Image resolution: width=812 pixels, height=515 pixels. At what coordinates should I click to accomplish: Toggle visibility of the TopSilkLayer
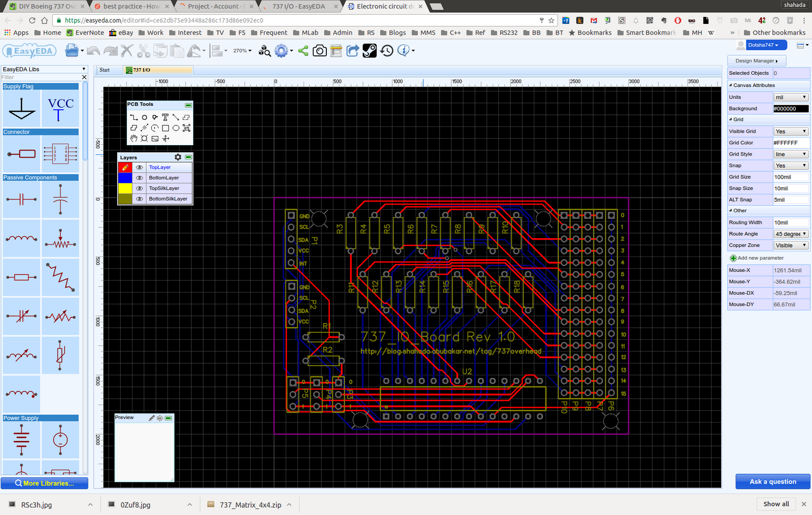point(139,188)
